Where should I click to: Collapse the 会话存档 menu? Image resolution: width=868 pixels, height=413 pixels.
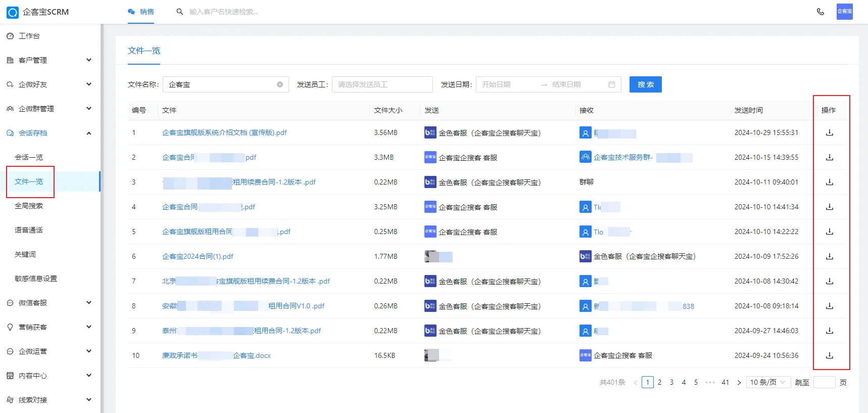(89, 133)
